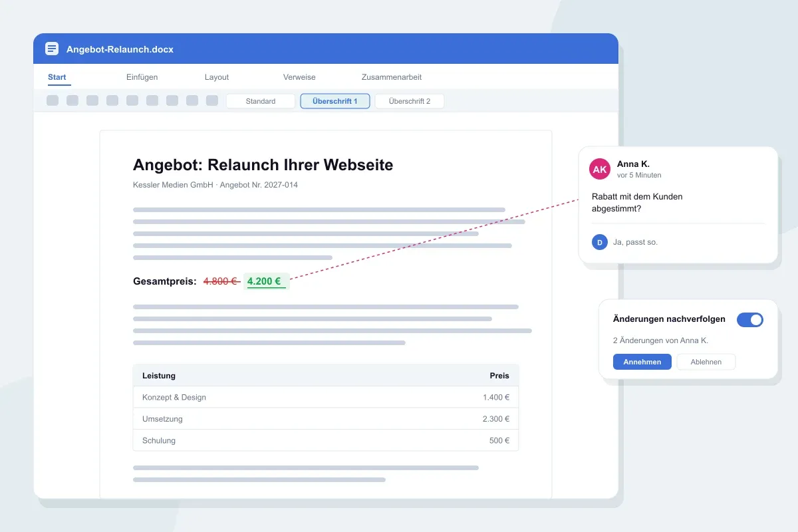Click the subtitle "Kessler Medien GmbH · Angebot Nr. 2027-014"
Viewport: 798px width, 532px height.
tap(215, 185)
